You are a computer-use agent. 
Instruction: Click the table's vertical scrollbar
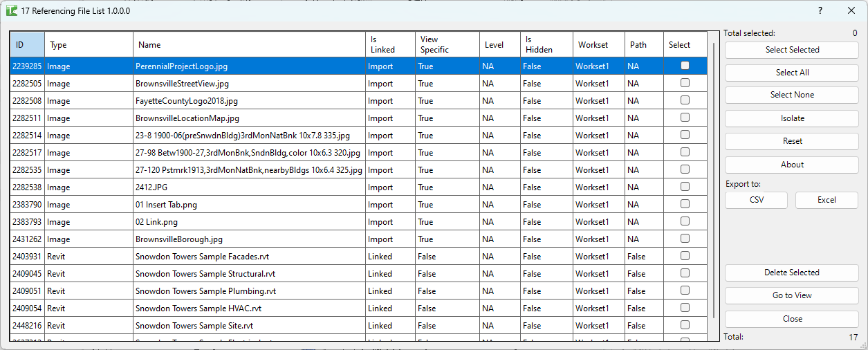pos(714,180)
